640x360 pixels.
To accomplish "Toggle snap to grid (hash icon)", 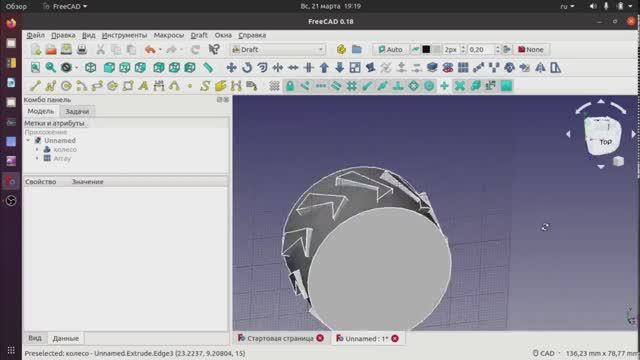I will tap(351, 86).
